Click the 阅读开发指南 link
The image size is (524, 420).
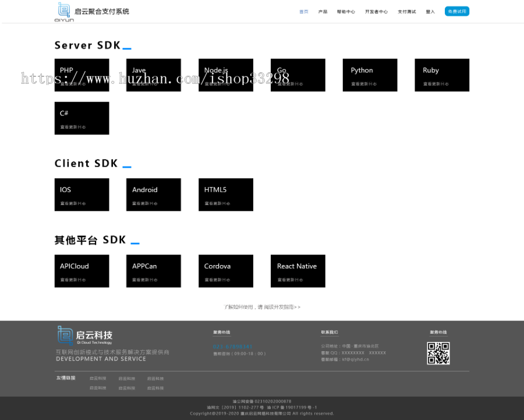[x=282, y=307]
